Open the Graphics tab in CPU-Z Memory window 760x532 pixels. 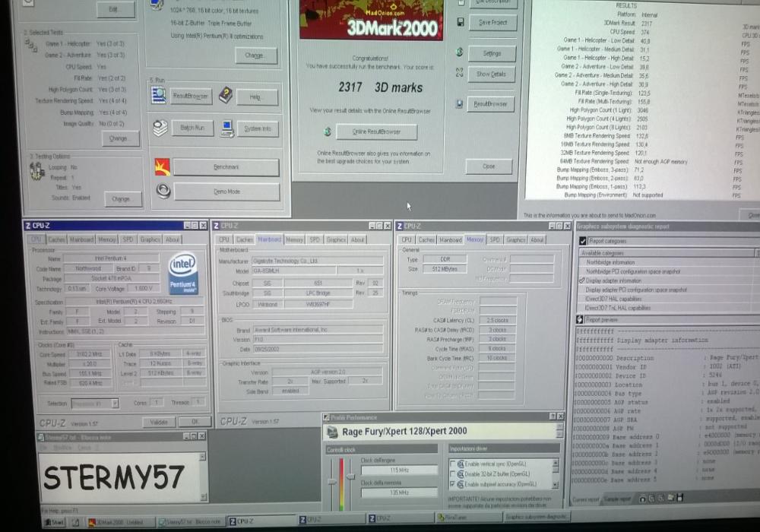pyautogui.click(x=515, y=239)
